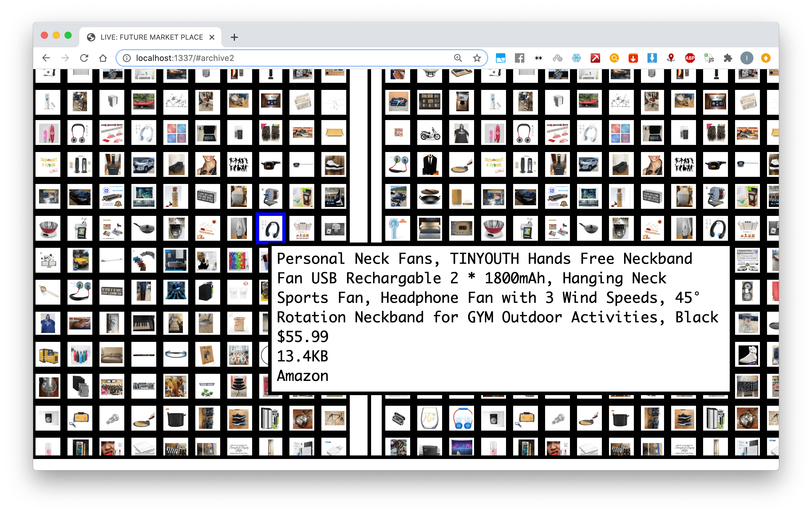Viewport: 812px width, 514px height.
Task: Close the FUTURE MARKET PLACE tab
Action: point(212,37)
